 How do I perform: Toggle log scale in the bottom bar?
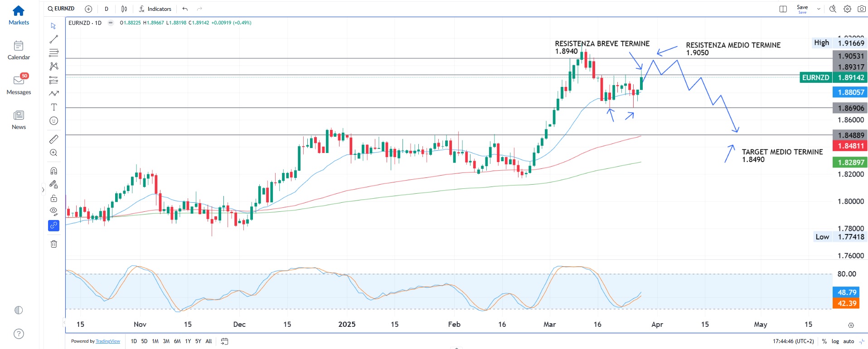[x=835, y=341]
